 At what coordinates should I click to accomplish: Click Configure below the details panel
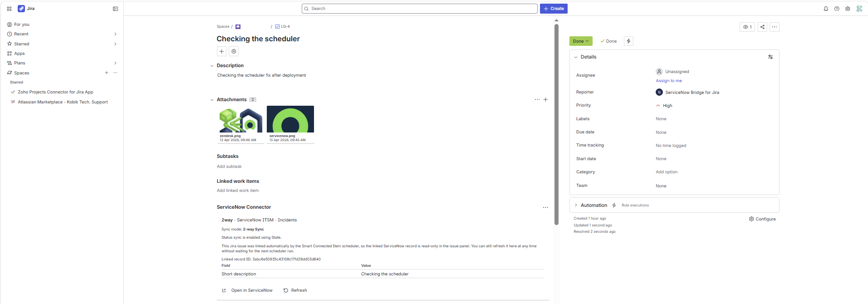click(x=762, y=219)
